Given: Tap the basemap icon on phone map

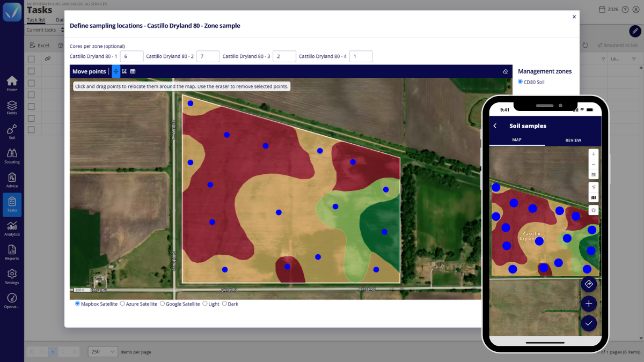Looking at the screenshot, I should click(593, 198).
